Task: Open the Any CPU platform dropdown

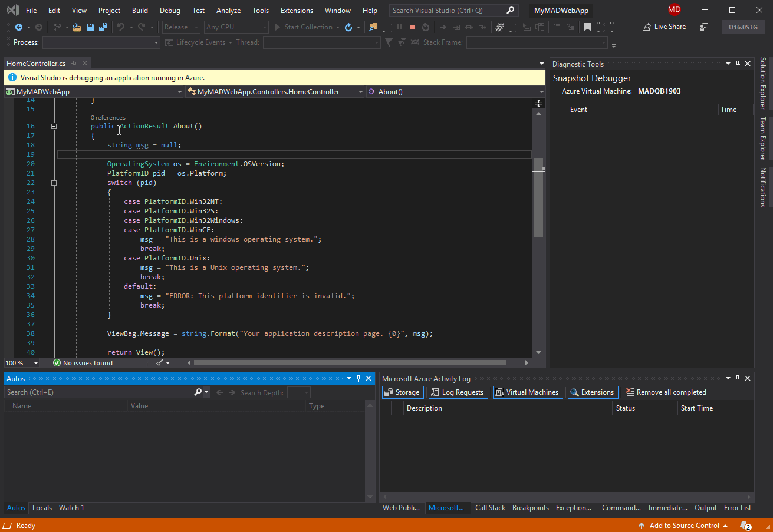Action: point(236,27)
